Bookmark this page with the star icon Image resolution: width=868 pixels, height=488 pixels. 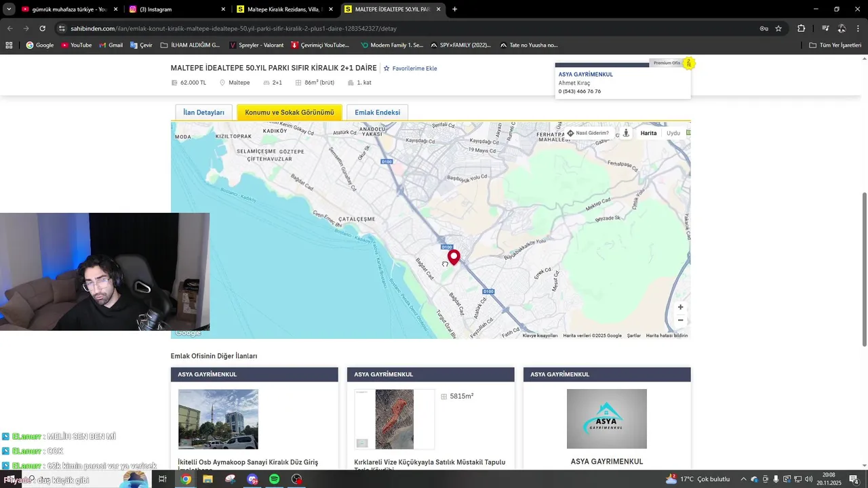click(778, 28)
